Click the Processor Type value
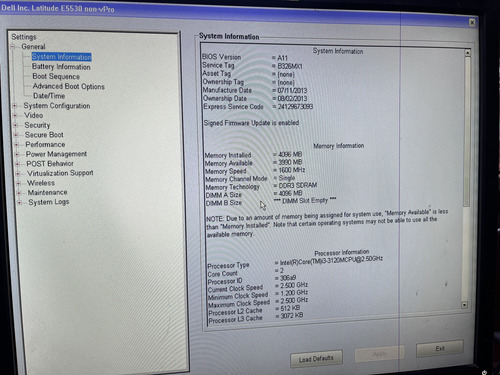This screenshot has width=500, height=375. pyautogui.click(x=331, y=260)
